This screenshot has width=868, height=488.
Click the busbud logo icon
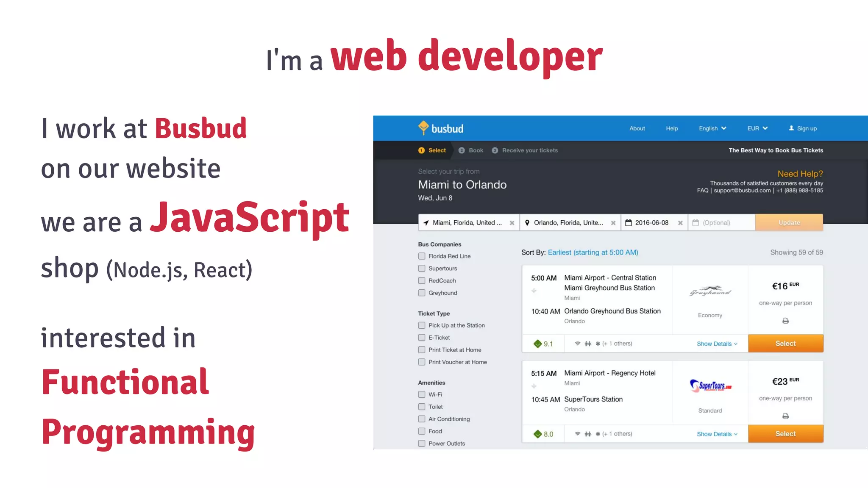tap(423, 128)
